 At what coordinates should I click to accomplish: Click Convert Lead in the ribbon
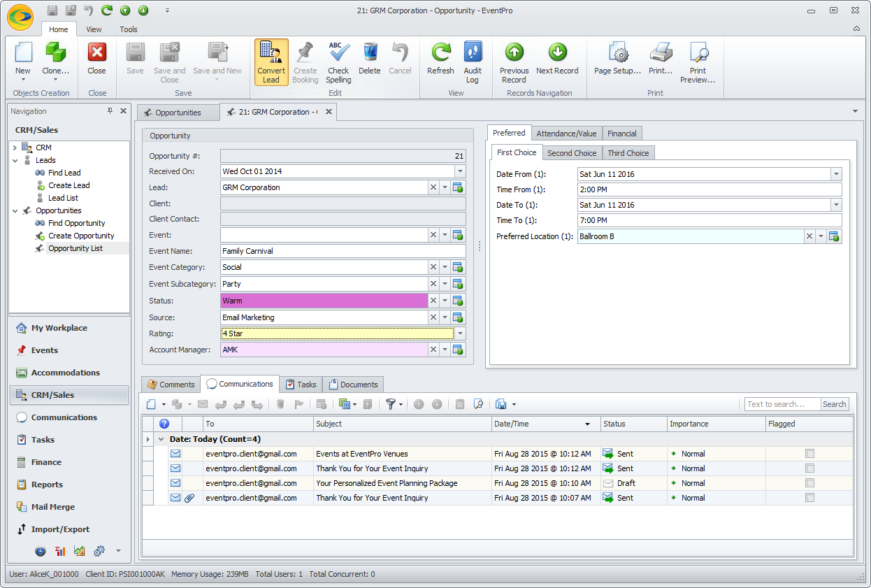271,62
